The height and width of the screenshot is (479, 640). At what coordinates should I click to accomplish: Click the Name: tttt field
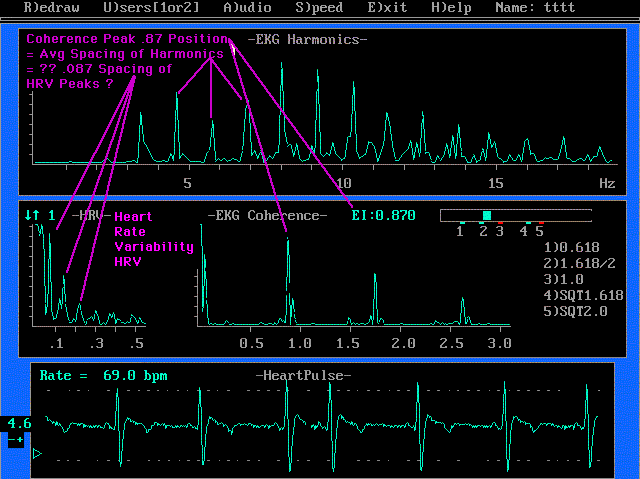[535, 7]
